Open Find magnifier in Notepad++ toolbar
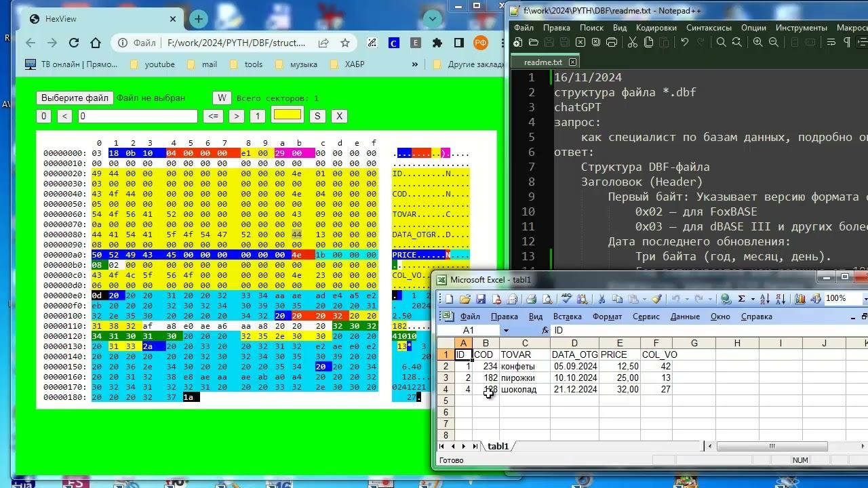868x488 pixels. (x=721, y=42)
